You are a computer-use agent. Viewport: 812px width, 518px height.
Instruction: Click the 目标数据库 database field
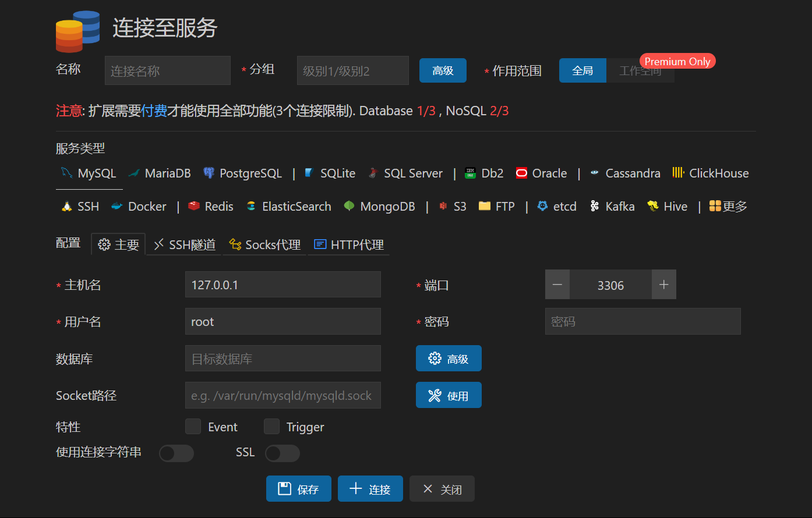click(x=283, y=359)
